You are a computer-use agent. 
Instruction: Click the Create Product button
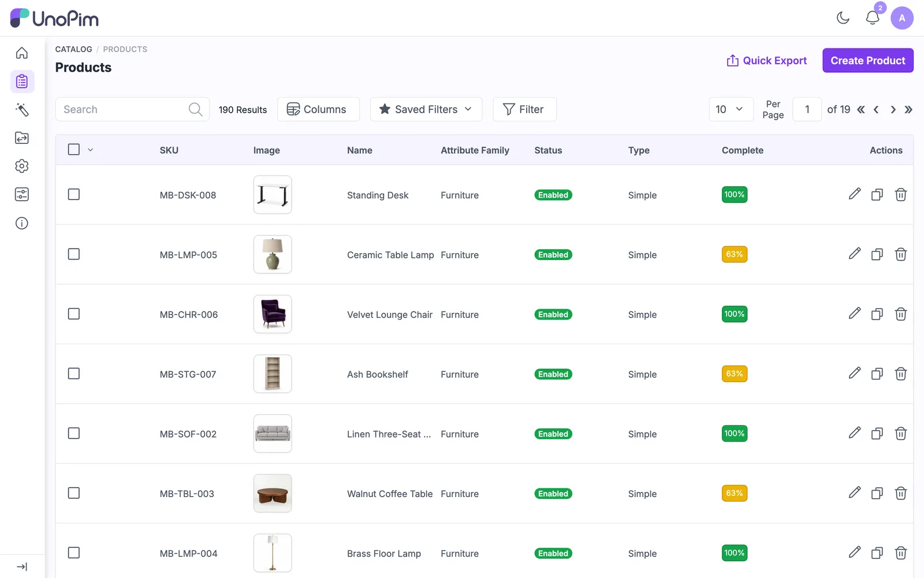point(868,60)
